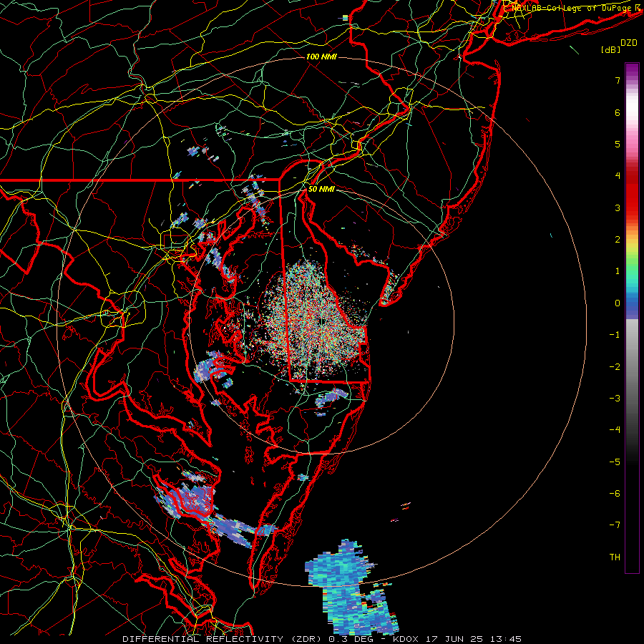Image resolution: width=644 pixels, height=644 pixels.
Task: Click the 3 value on the dB scale
Action: tap(618, 208)
